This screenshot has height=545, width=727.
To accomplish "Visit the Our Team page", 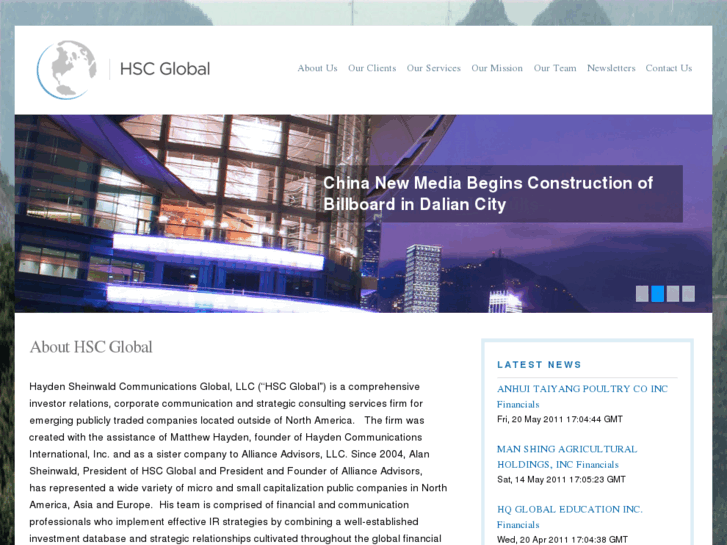I will (555, 68).
